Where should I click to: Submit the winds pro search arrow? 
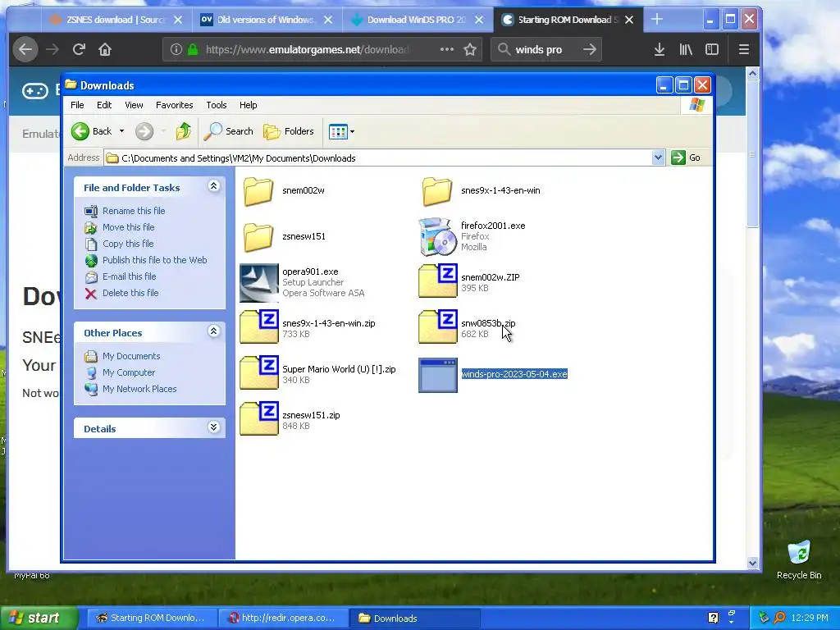[x=590, y=49]
